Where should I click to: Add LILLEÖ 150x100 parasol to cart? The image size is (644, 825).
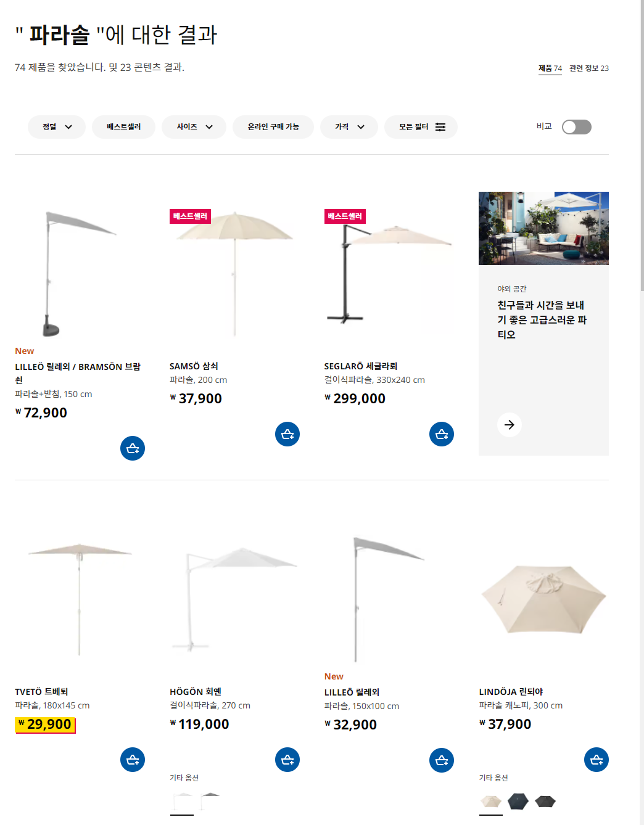pos(442,760)
